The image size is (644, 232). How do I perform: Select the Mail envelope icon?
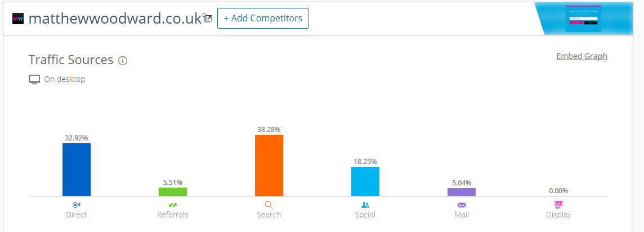tap(462, 205)
